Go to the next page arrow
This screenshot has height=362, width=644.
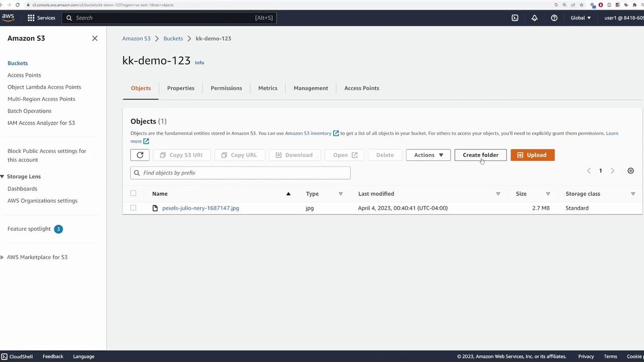(612, 171)
